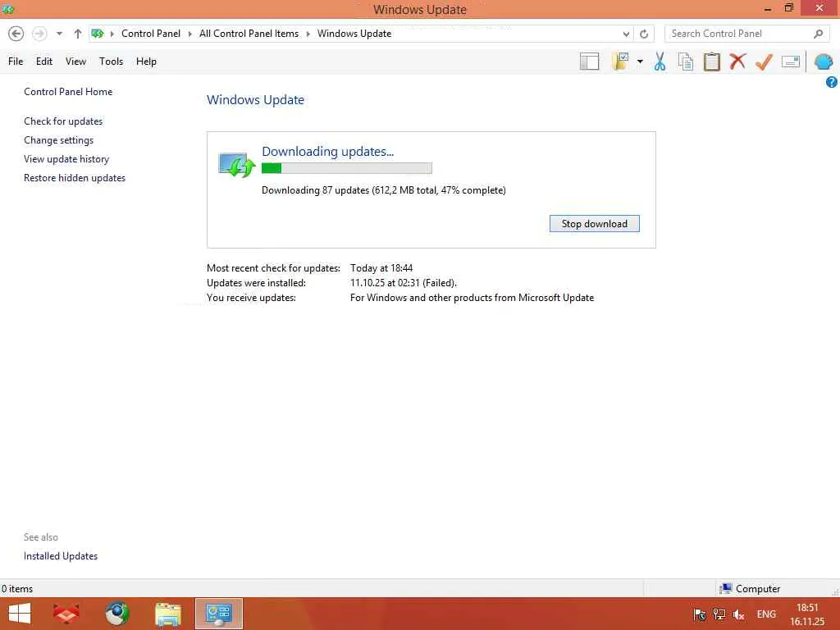The height and width of the screenshot is (630, 840).
Task: Click the muted speaker tray icon
Action: 739,614
